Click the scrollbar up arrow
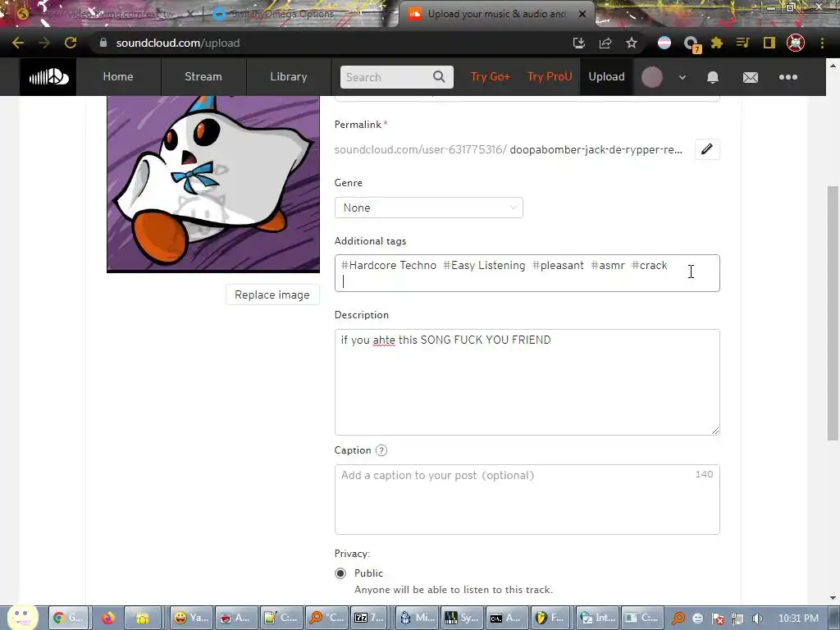The width and height of the screenshot is (840, 630). (x=833, y=66)
